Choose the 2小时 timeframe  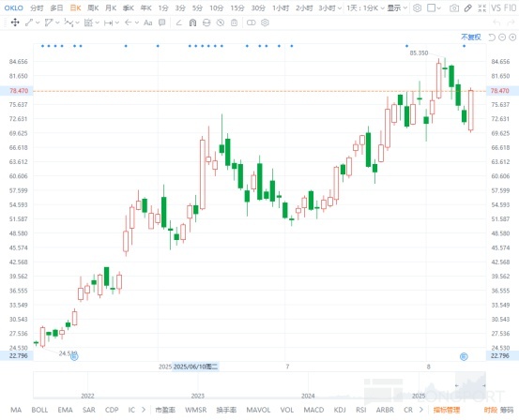[304, 7]
